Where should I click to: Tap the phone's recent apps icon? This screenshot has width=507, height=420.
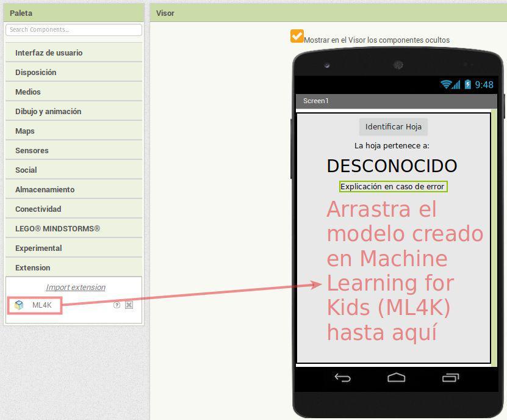click(450, 378)
